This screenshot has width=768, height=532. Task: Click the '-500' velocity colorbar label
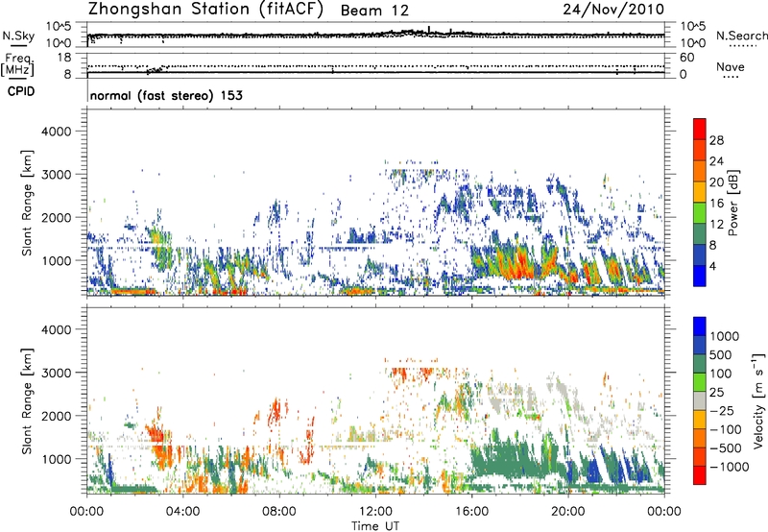[726, 448]
